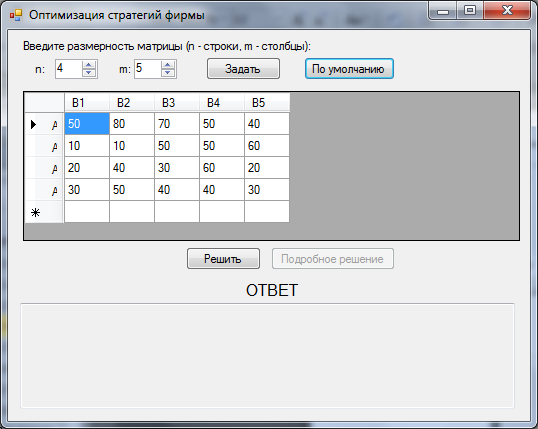The height and width of the screenshot is (429, 538).
Task: Increase the n rows value with the up arrow
Action: tap(89, 65)
